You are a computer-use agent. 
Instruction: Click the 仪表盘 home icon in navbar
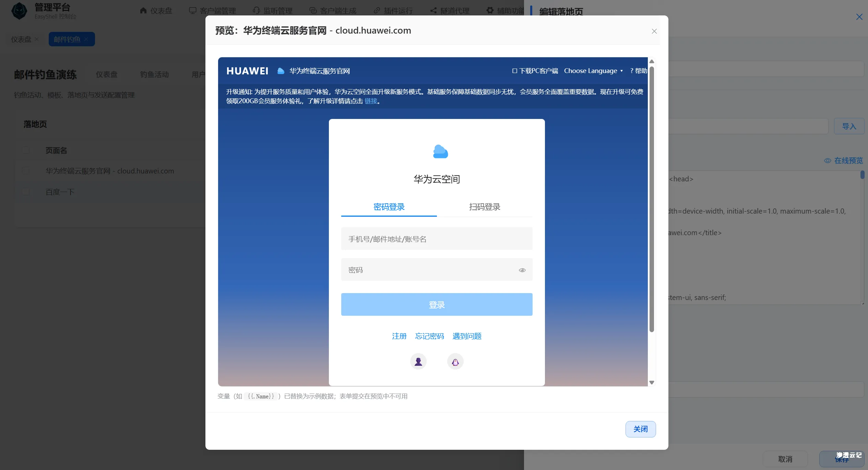coord(143,10)
